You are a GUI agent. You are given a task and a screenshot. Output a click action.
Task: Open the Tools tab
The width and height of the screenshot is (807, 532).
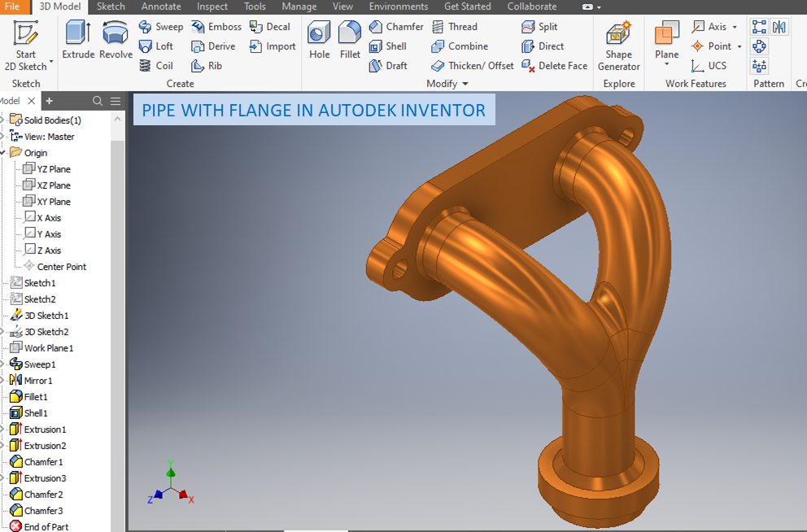pyautogui.click(x=255, y=7)
